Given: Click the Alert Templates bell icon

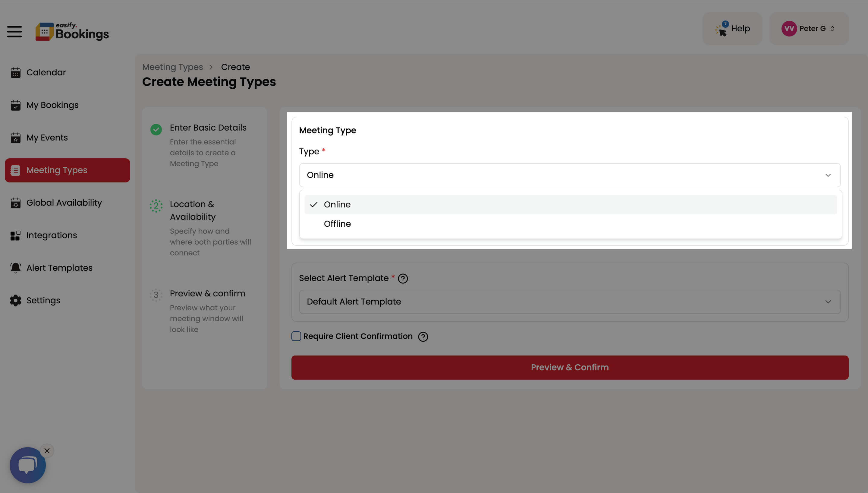Looking at the screenshot, I should (15, 268).
